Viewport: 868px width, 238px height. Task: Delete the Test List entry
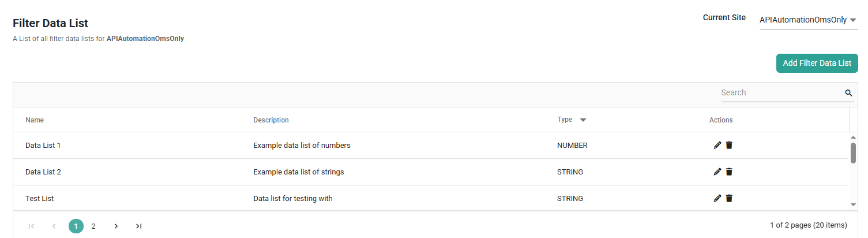[x=729, y=199]
